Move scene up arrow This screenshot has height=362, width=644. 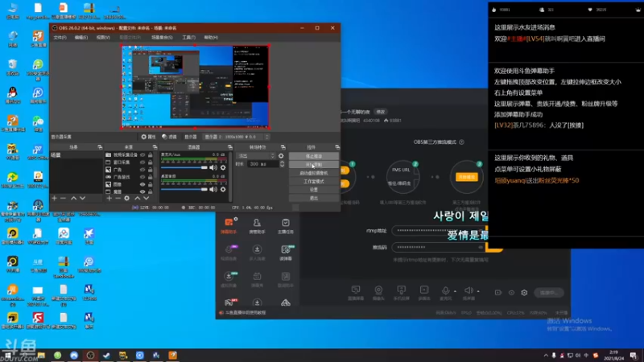pyautogui.click(x=73, y=198)
